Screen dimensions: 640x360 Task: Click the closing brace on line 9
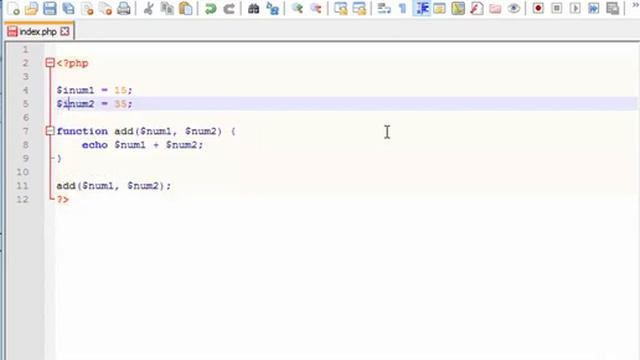click(59, 158)
